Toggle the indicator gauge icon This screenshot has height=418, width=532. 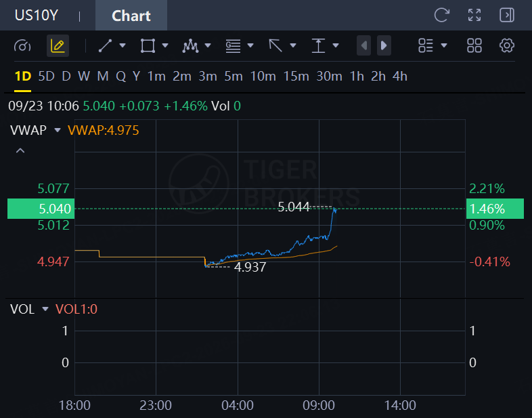pos(22,45)
